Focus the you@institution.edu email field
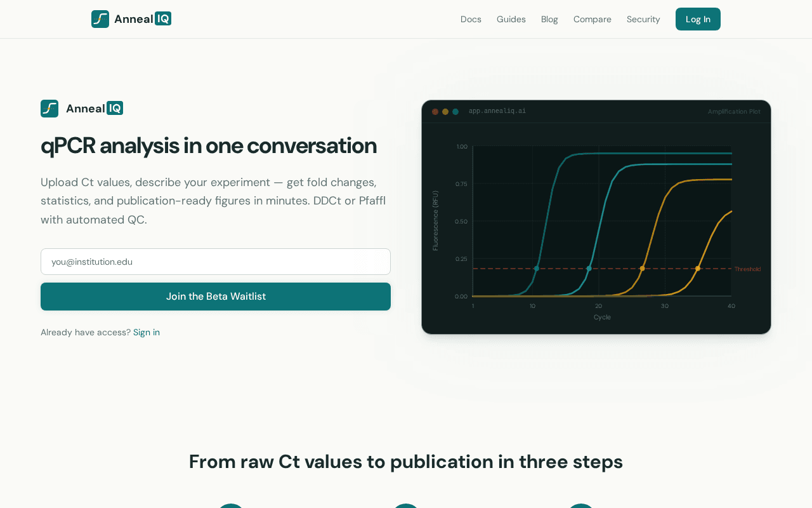This screenshot has height=508, width=812. [x=216, y=262]
